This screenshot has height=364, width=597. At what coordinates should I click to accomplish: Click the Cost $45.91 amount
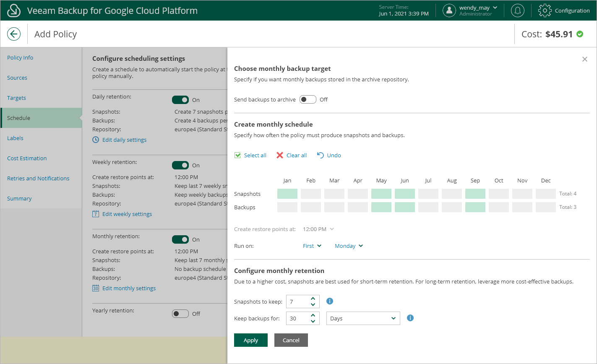(x=559, y=34)
